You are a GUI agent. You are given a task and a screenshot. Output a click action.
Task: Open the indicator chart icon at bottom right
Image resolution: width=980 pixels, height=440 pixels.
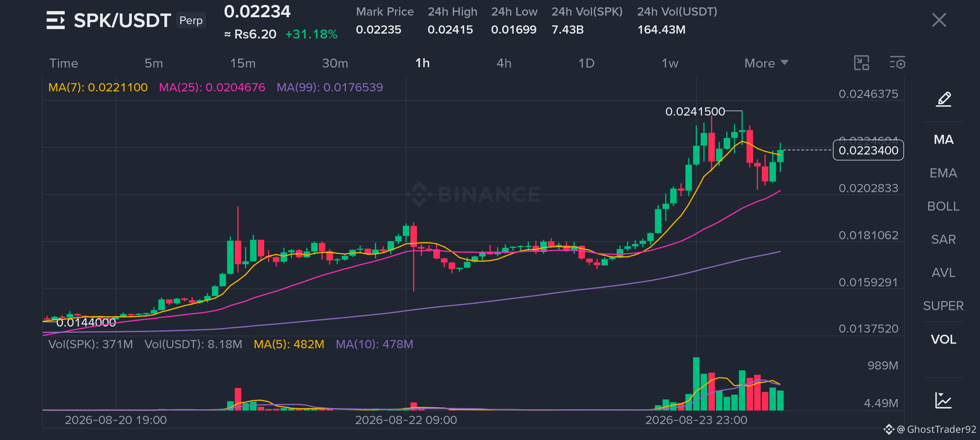tap(943, 400)
